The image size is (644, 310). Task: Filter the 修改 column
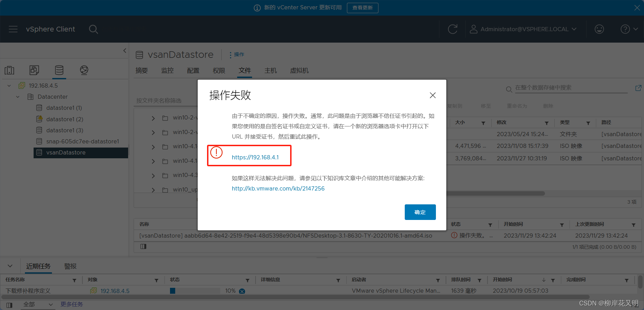[x=547, y=123]
